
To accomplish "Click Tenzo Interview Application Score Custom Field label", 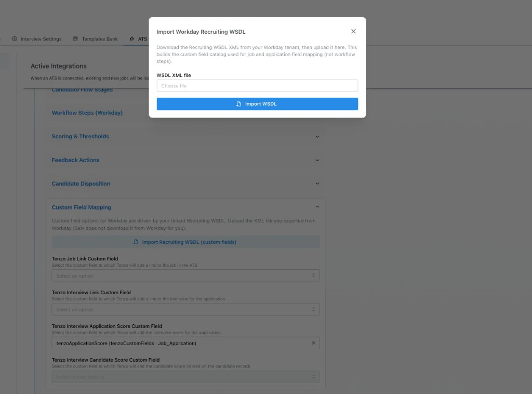I will click(x=107, y=326).
